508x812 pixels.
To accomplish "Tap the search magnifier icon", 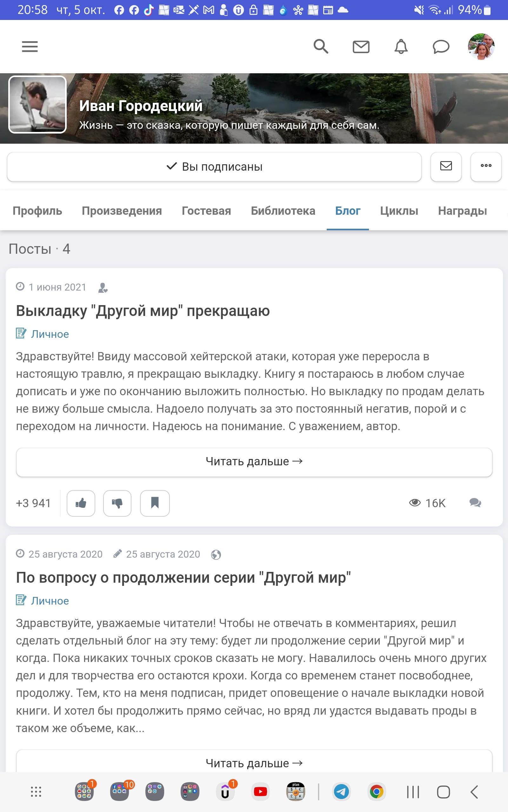I will click(321, 46).
